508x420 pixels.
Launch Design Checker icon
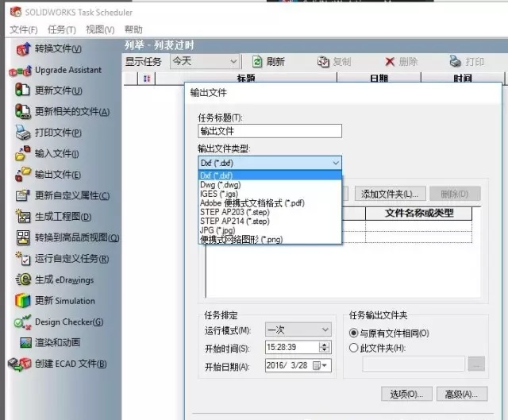click(23, 322)
